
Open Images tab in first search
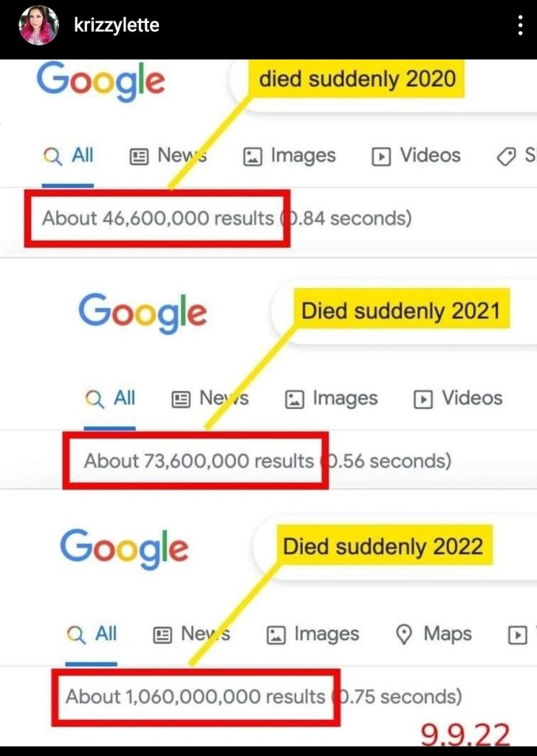pyautogui.click(x=289, y=156)
